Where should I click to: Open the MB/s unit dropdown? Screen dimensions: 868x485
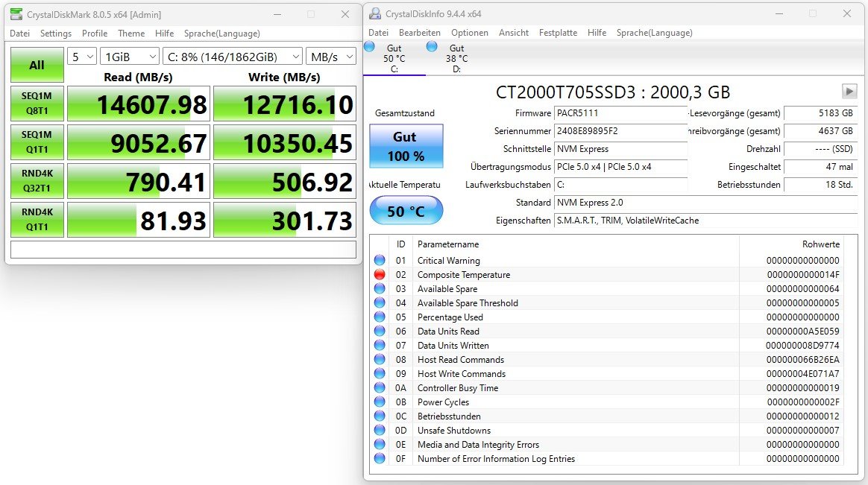click(x=330, y=56)
